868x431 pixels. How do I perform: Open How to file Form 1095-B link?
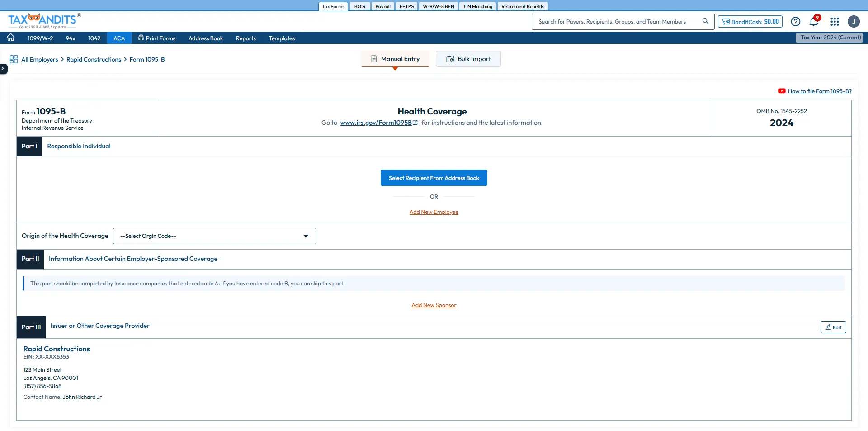[820, 91]
